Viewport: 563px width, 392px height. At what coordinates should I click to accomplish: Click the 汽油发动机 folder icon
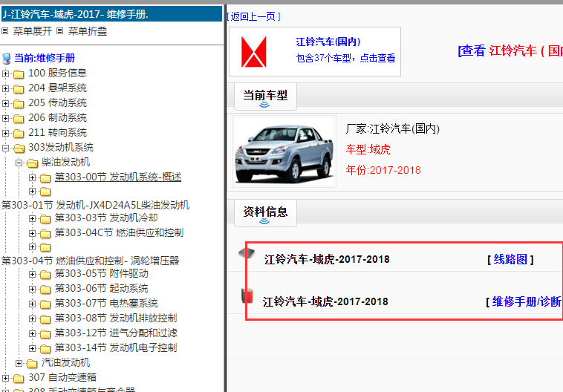[32, 364]
